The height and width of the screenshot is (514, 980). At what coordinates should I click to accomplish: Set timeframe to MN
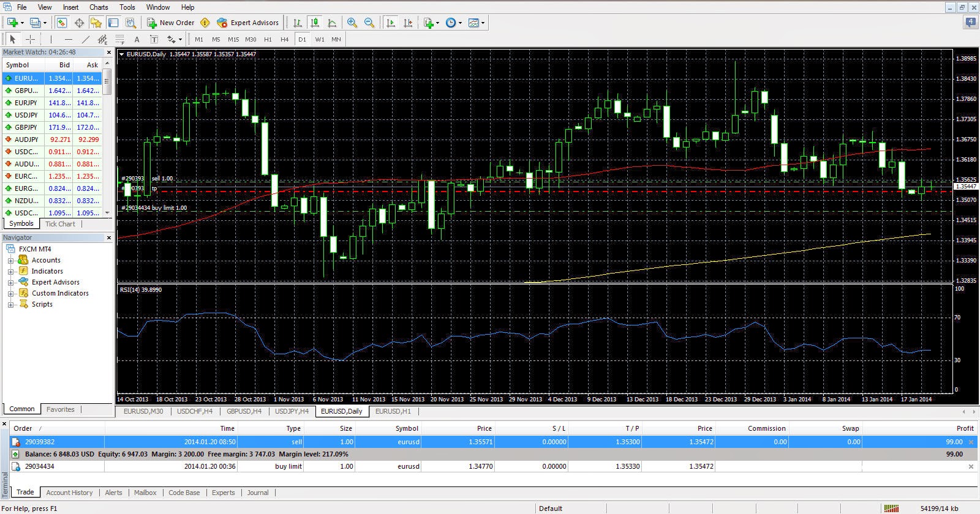pos(336,39)
